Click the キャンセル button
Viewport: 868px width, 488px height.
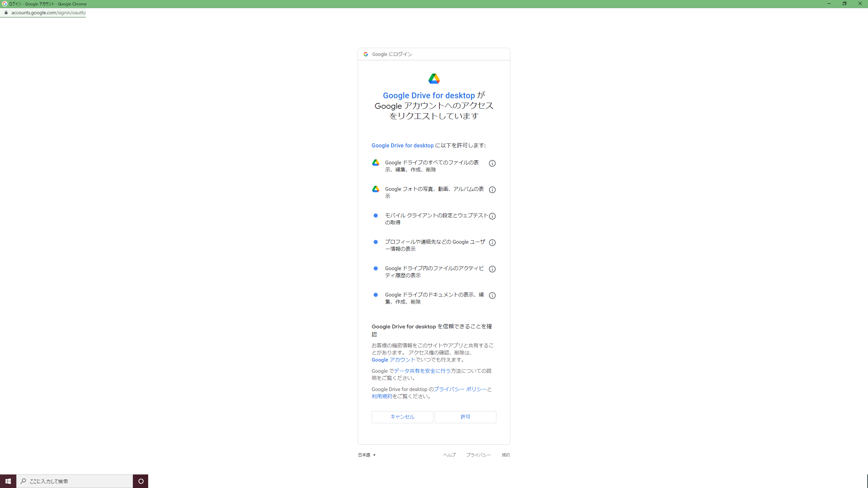pos(402,417)
